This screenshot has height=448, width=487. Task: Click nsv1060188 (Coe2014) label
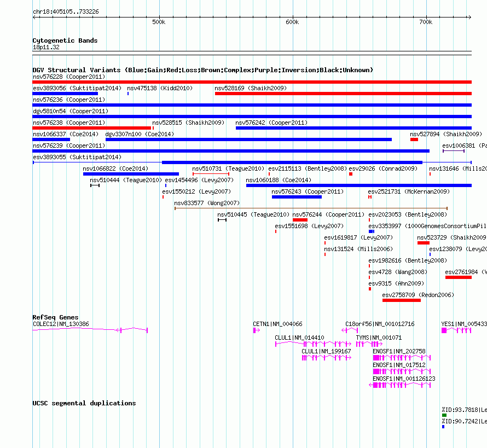tap(279, 180)
